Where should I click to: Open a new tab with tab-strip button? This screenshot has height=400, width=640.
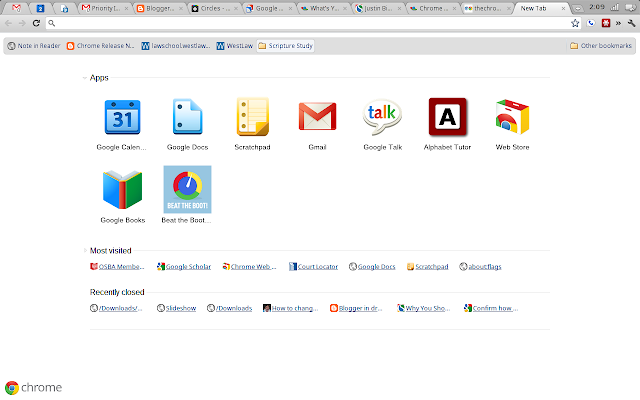[578, 8]
